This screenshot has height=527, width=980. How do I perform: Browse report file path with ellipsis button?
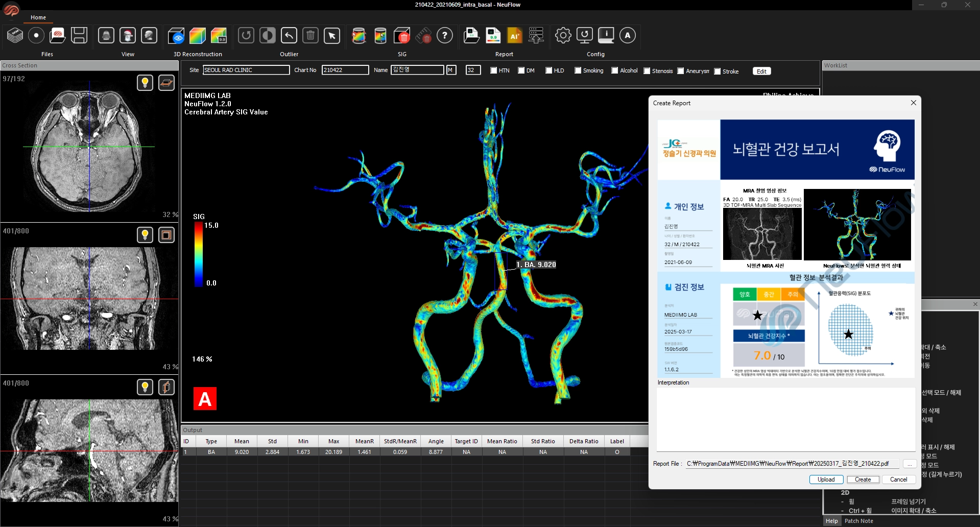coord(909,464)
